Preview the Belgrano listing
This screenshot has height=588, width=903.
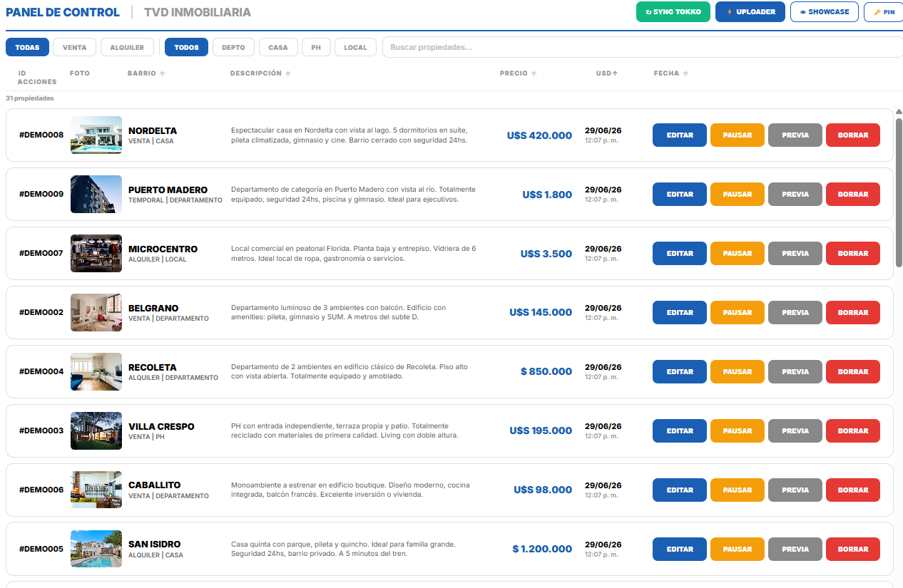pyautogui.click(x=795, y=312)
